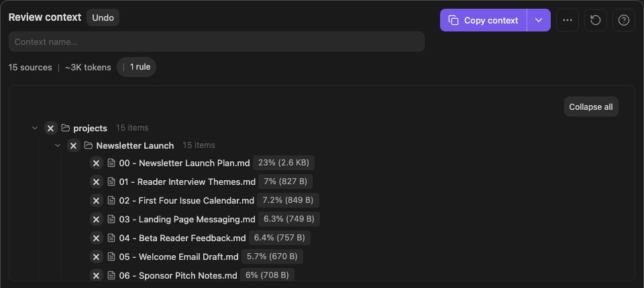Select the Newsletter Launch folder name

(135, 145)
